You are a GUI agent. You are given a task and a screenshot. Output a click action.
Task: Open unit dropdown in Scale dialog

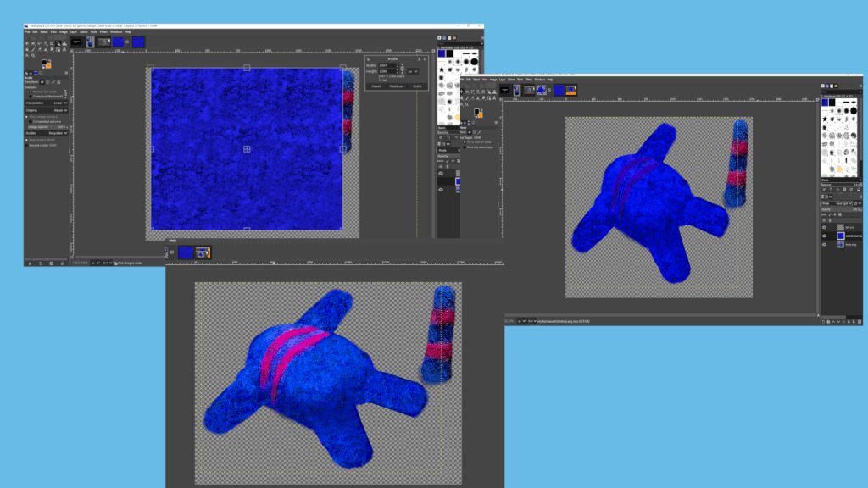pos(413,71)
